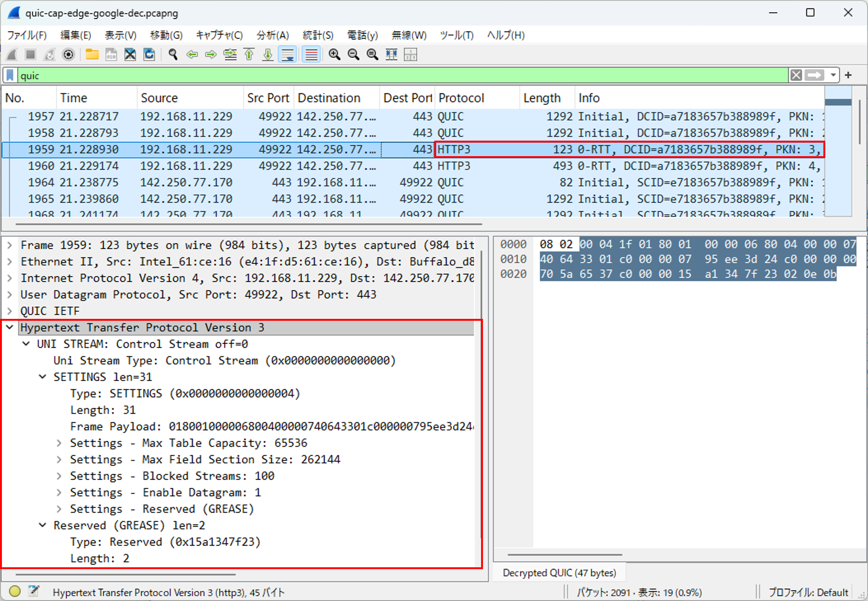Open capture options gear icon
The width and height of the screenshot is (868, 601).
(69, 55)
